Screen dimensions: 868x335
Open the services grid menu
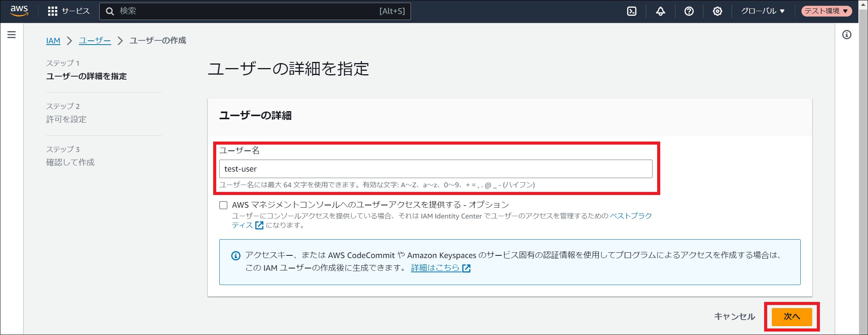(52, 11)
